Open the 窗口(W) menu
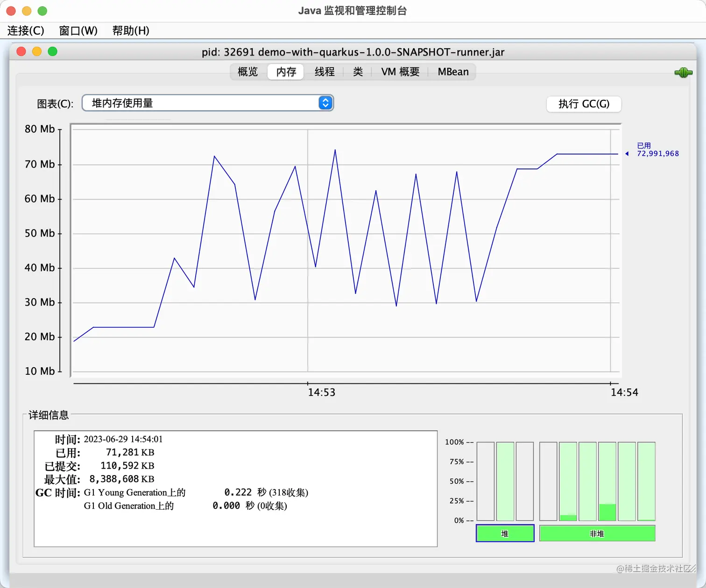This screenshot has width=706, height=588. tap(78, 31)
